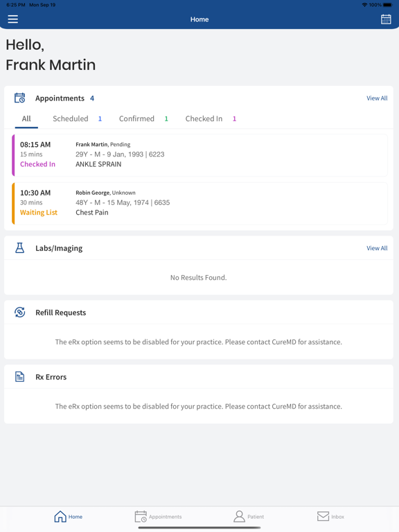Click the Home title in header
This screenshot has width=399, height=532.
click(x=199, y=19)
